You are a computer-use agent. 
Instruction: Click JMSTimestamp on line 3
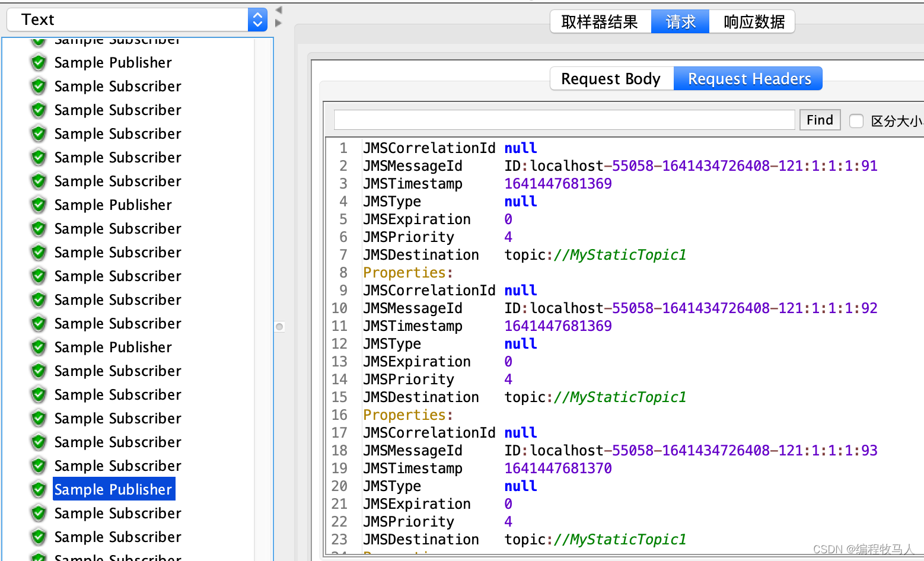[413, 183]
